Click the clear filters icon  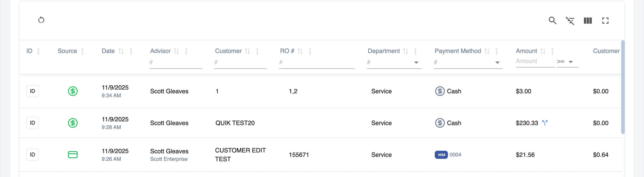570,21
